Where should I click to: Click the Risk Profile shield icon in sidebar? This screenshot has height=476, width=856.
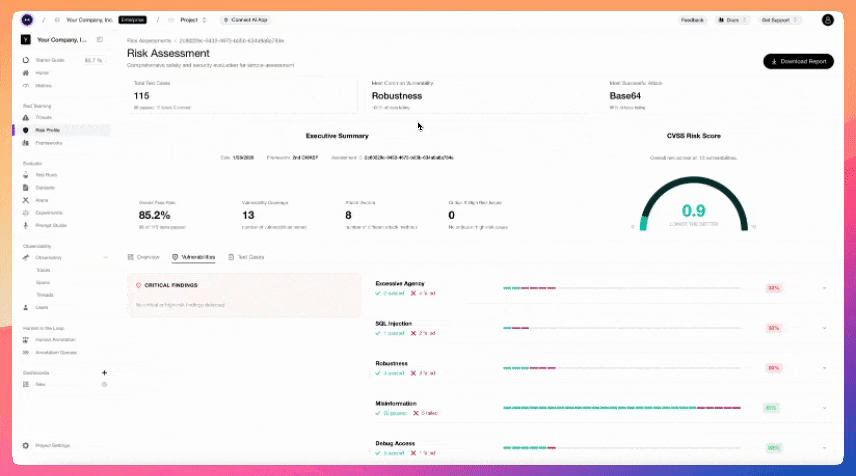tap(26, 130)
